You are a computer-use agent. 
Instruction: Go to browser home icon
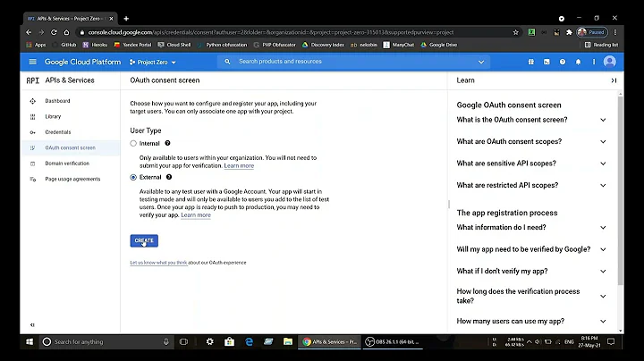coord(66,32)
